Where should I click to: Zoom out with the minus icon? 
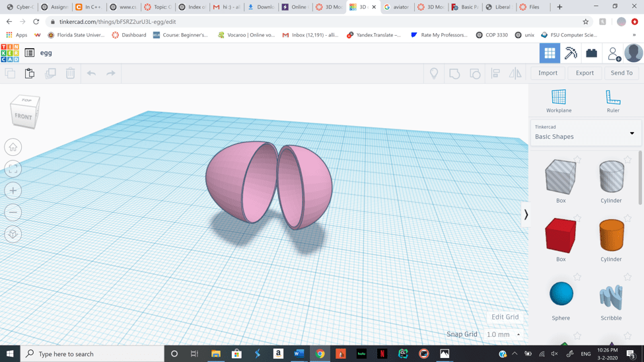[x=13, y=213]
